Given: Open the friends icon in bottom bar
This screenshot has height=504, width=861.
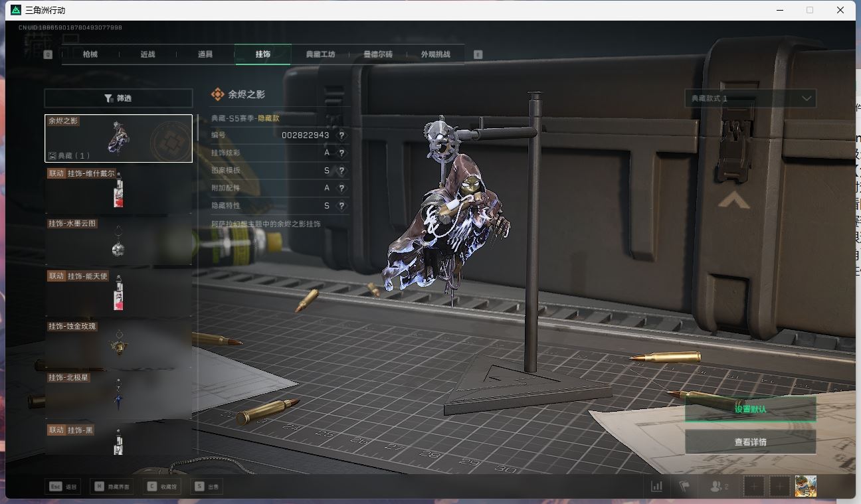Looking at the screenshot, I should pyautogui.click(x=718, y=487).
